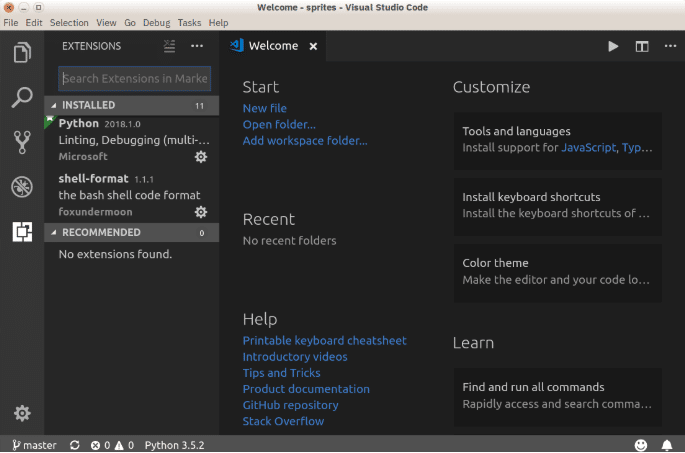Click the New file link
Viewport: 685px width, 453px height.
(265, 108)
